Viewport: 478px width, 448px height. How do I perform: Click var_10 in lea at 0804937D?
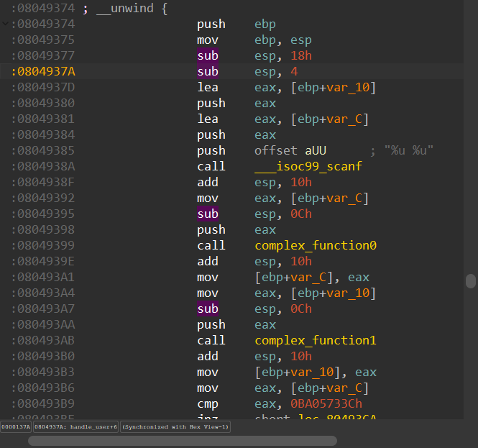pos(348,88)
